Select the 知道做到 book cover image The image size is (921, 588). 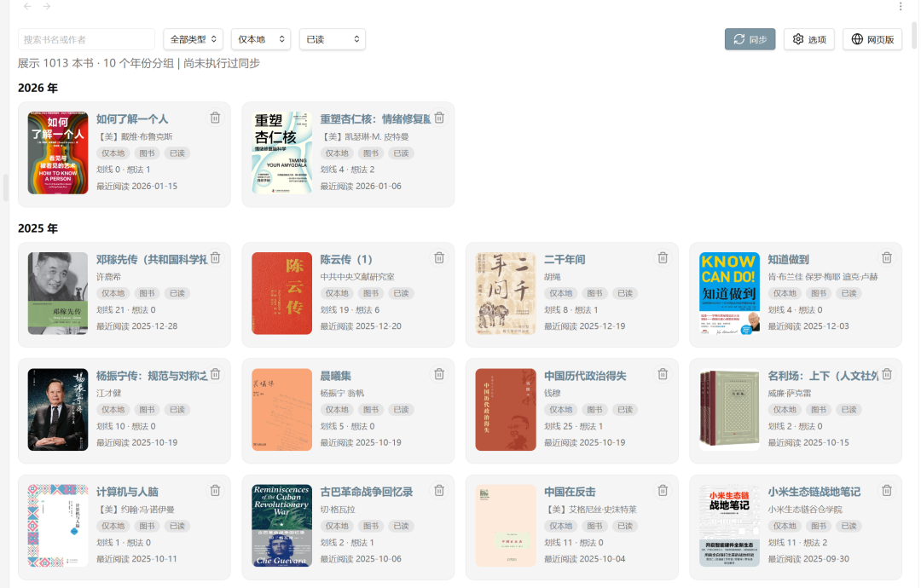click(729, 293)
